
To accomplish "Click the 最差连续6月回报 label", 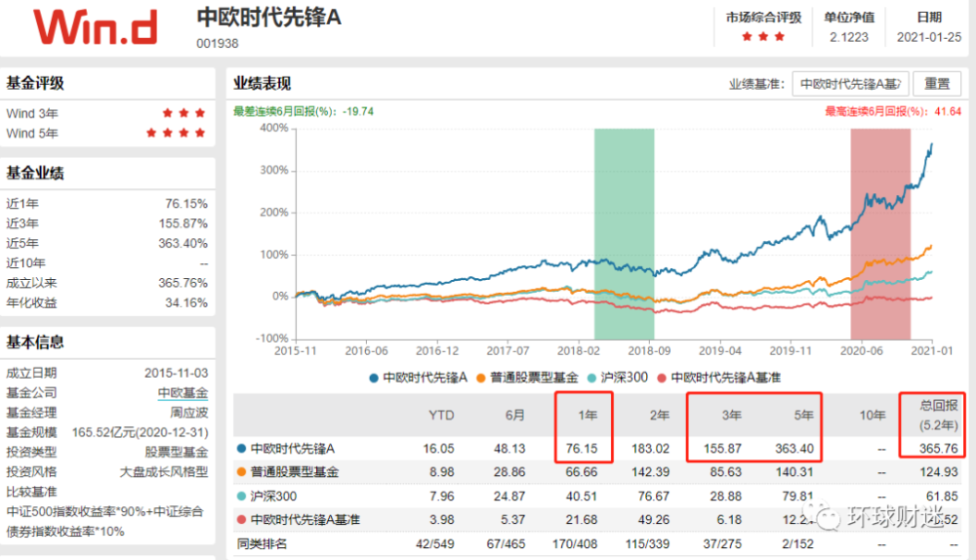I will 304,111.
